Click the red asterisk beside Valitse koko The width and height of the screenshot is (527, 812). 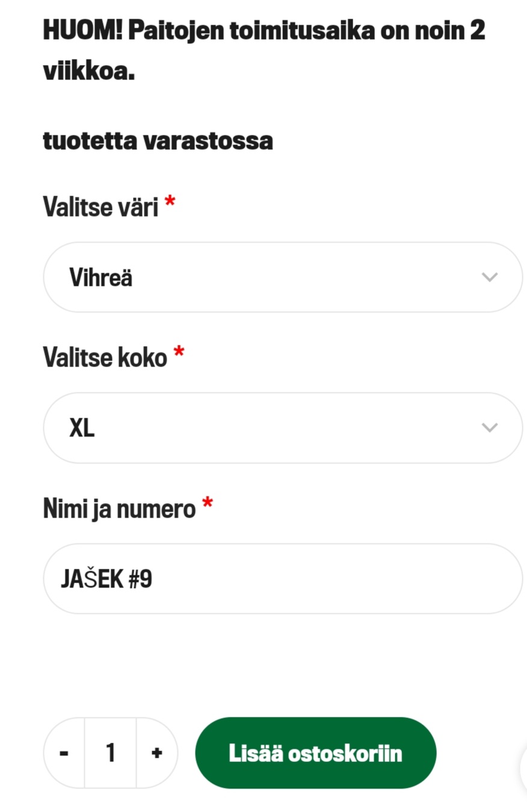179,353
